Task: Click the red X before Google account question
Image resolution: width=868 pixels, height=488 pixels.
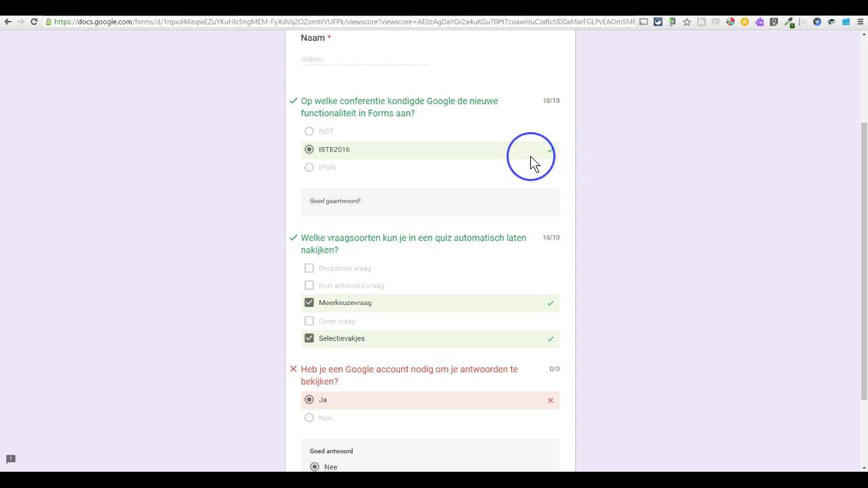Action: [x=294, y=369]
